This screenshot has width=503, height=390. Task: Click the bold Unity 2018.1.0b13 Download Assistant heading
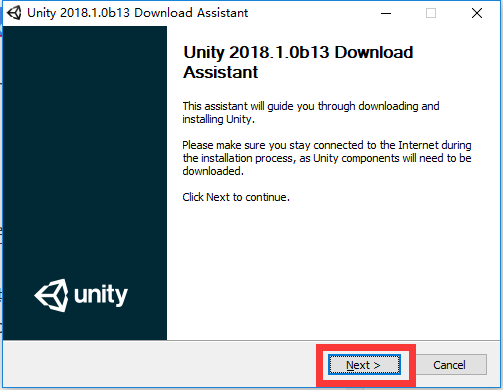(298, 62)
